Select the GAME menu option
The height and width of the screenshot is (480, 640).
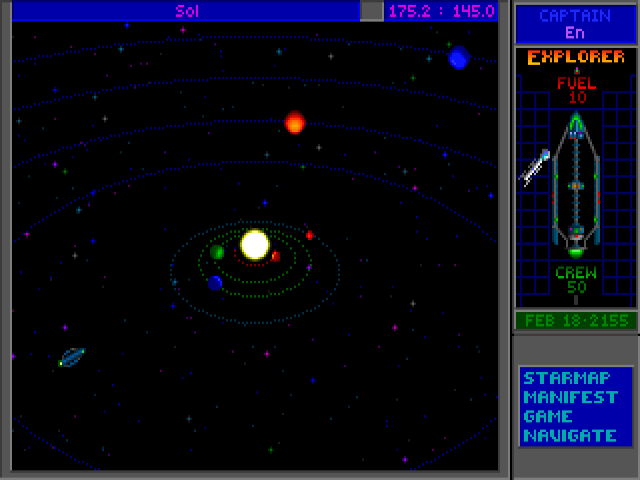tap(548, 416)
